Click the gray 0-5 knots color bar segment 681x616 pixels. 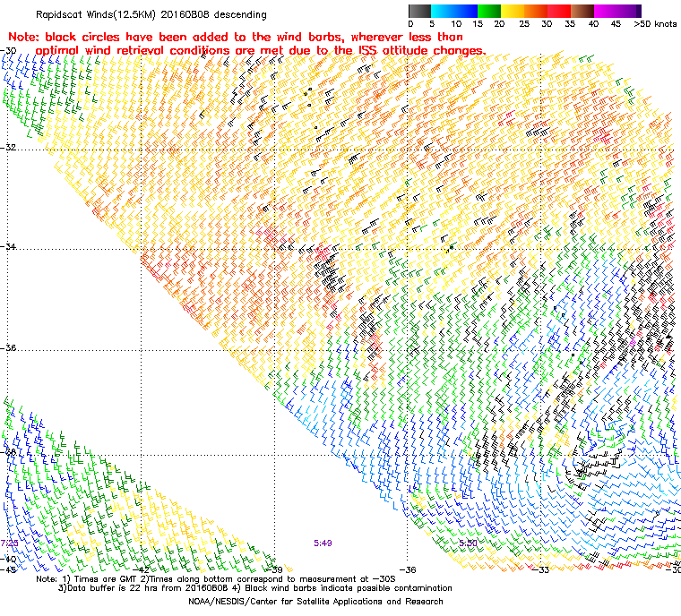pyautogui.click(x=419, y=11)
